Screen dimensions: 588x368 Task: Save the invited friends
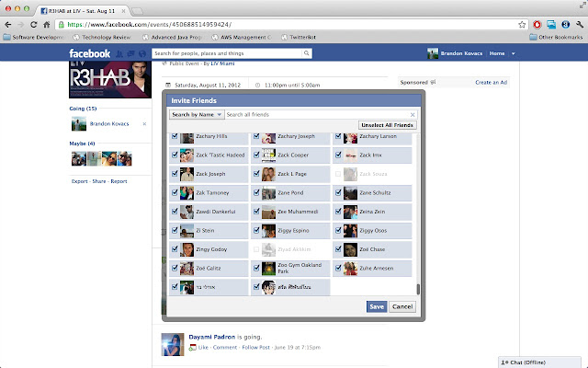coord(377,306)
